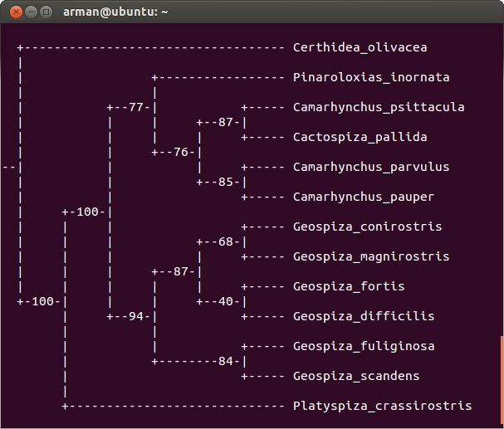Select the text Camarhynchus_psittacula
This screenshot has height=429, width=504.
pos(379,107)
